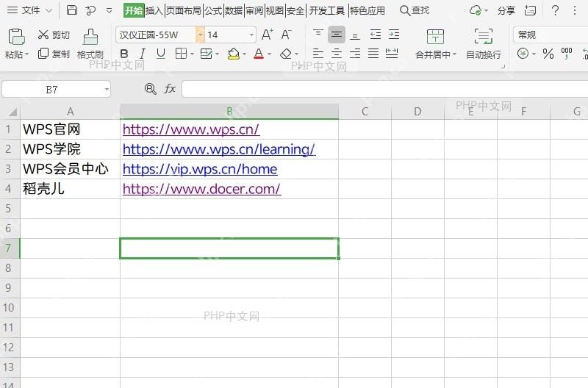The height and width of the screenshot is (388, 588).
Task: Switch to 开发工具 tab
Action: (326, 10)
